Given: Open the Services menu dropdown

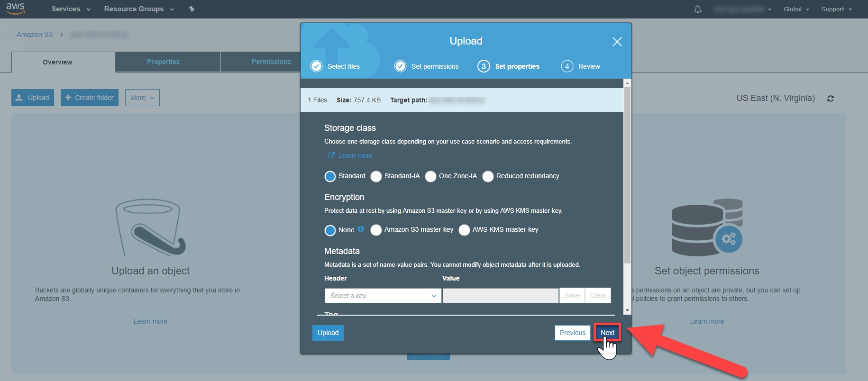Looking at the screenshot, I should click(71, 9).
